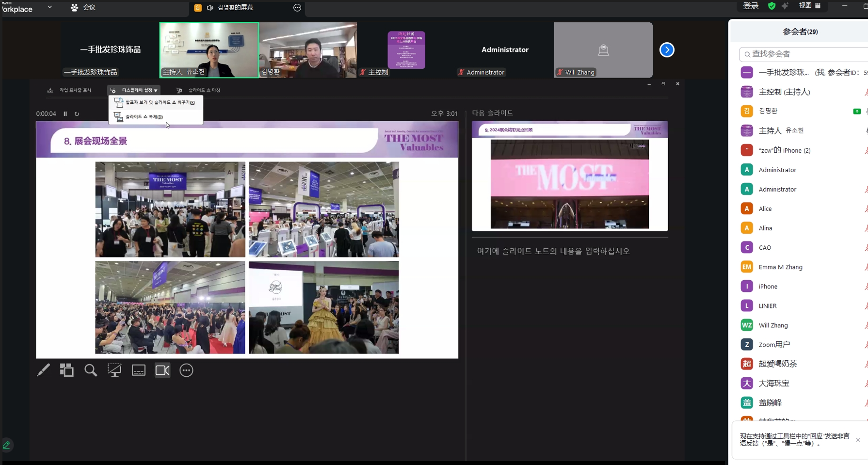This screenshot has height=465, width=868.
Task: Click the next slide preview thumbnail
Action: pos(570,176)
